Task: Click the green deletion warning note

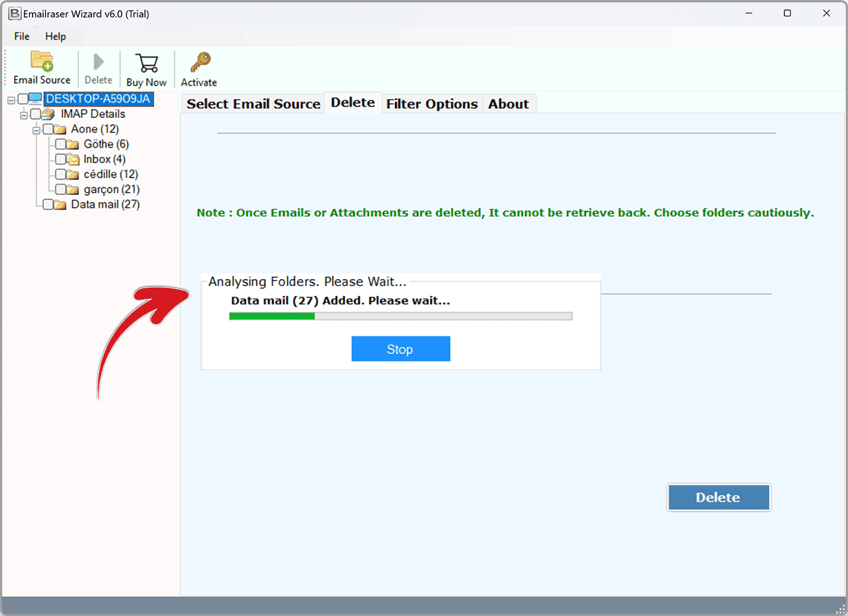Action: pos(505,213)
